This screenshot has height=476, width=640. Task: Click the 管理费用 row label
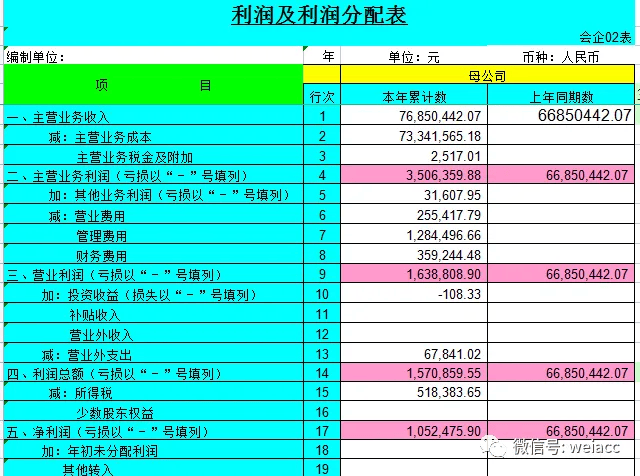pos(102,236)
